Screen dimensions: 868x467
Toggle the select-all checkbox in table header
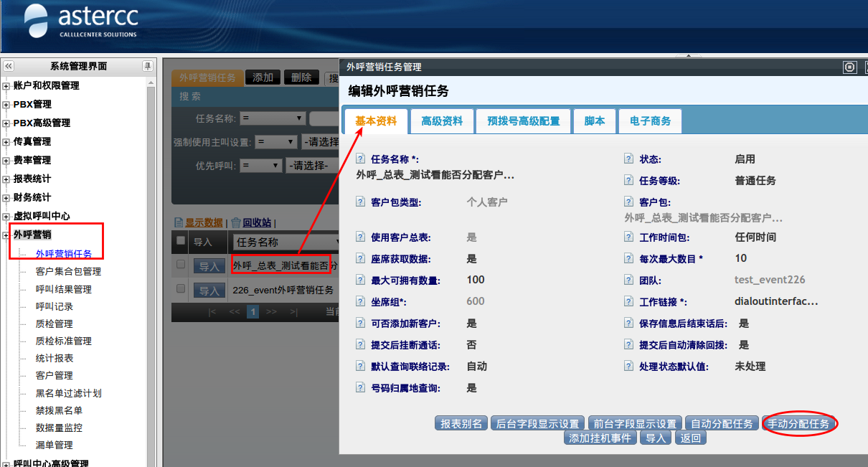pyautogui.click(x=181, y=241)
